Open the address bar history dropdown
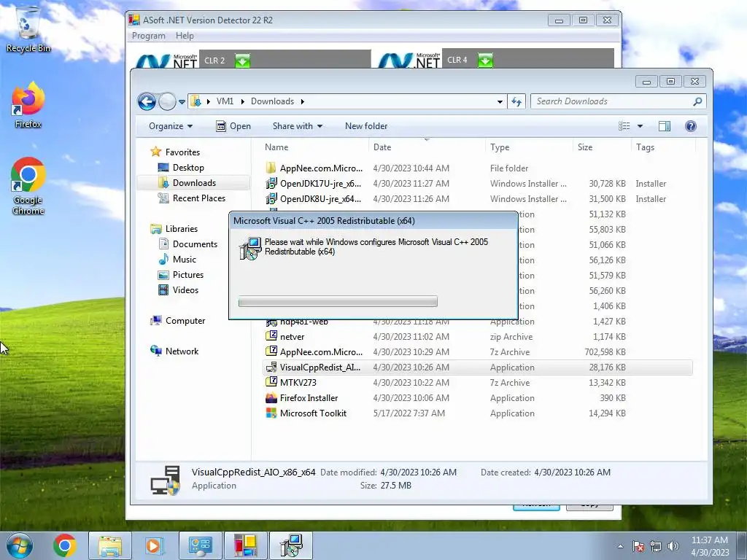747x560 pixels. click(500, 101)
